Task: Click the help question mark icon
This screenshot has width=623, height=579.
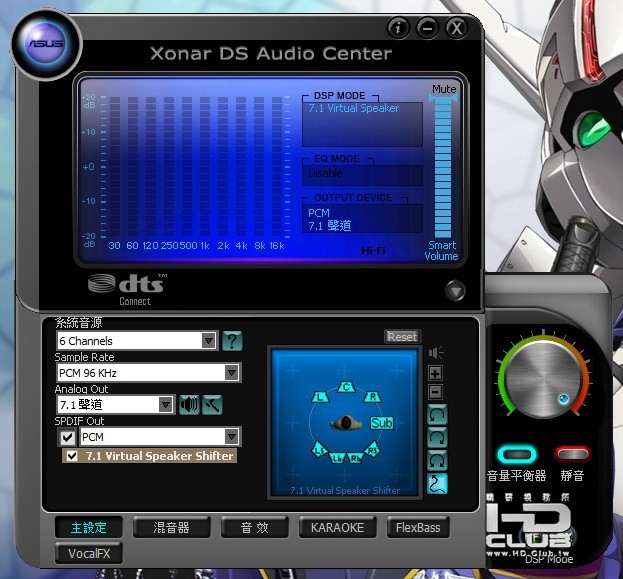Action: [232, 341]
